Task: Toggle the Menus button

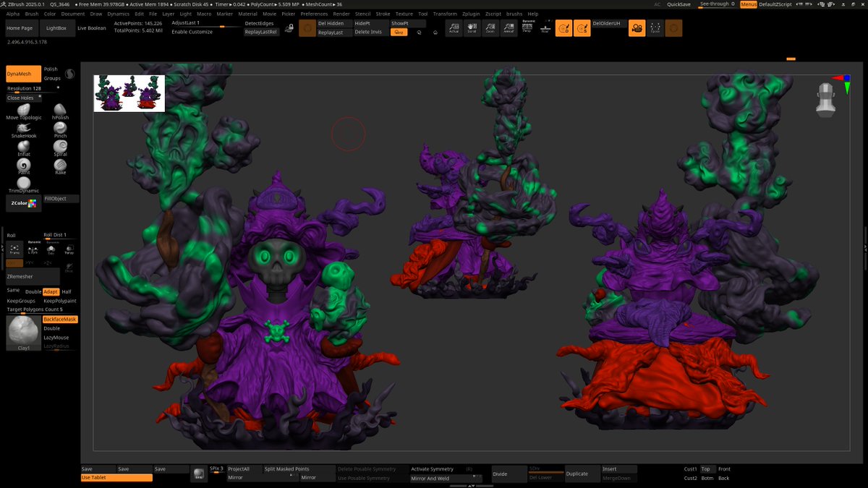Action: tap(749, 4)
